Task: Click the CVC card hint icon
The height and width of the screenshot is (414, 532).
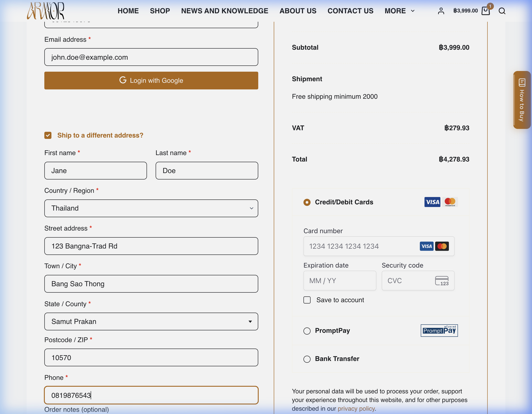Action: pyautogui.click(x=442, y=281)
